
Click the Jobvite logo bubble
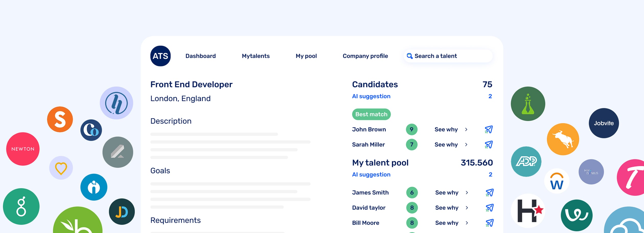(604, 123)
